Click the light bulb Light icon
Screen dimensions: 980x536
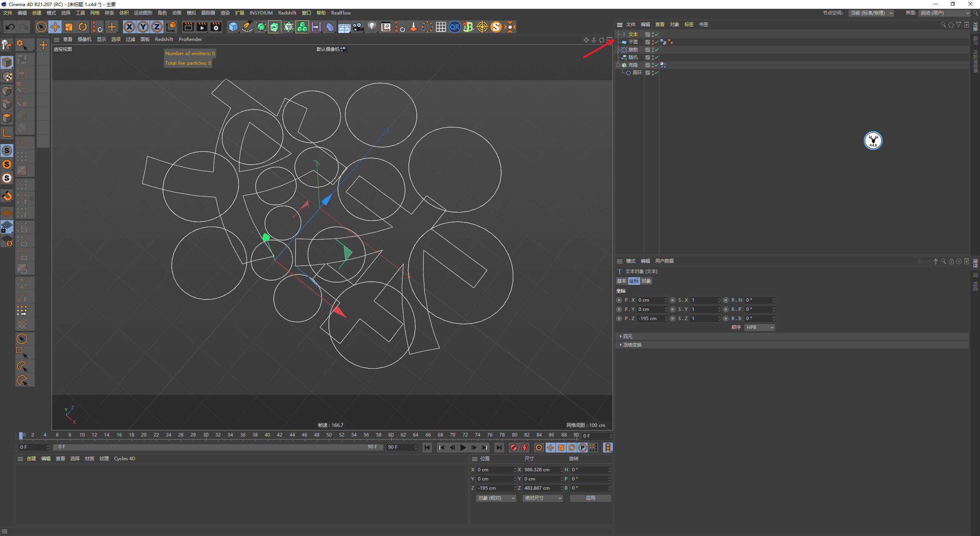[x=372, y=27]
